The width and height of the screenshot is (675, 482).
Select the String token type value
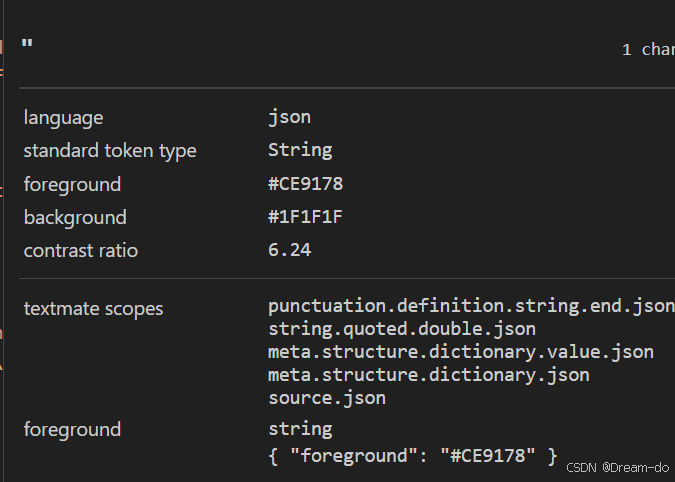[300, 150]
